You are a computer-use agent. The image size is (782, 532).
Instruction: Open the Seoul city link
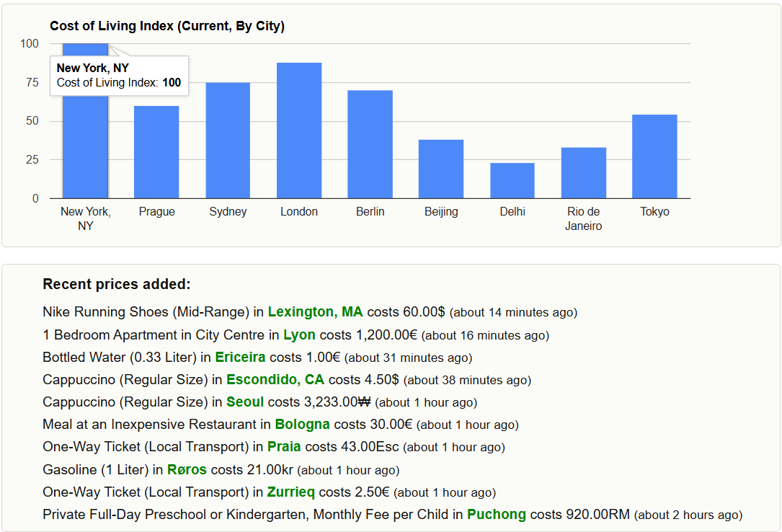245,402
